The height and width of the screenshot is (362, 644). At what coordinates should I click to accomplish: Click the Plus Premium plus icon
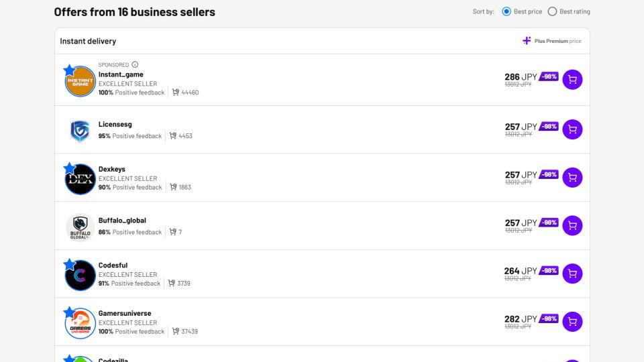[527, 41]
